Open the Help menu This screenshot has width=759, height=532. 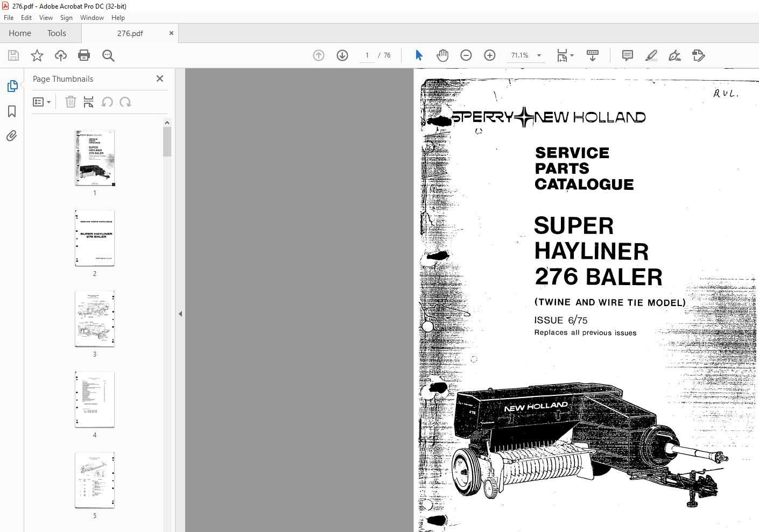click(x=118, y=17)
